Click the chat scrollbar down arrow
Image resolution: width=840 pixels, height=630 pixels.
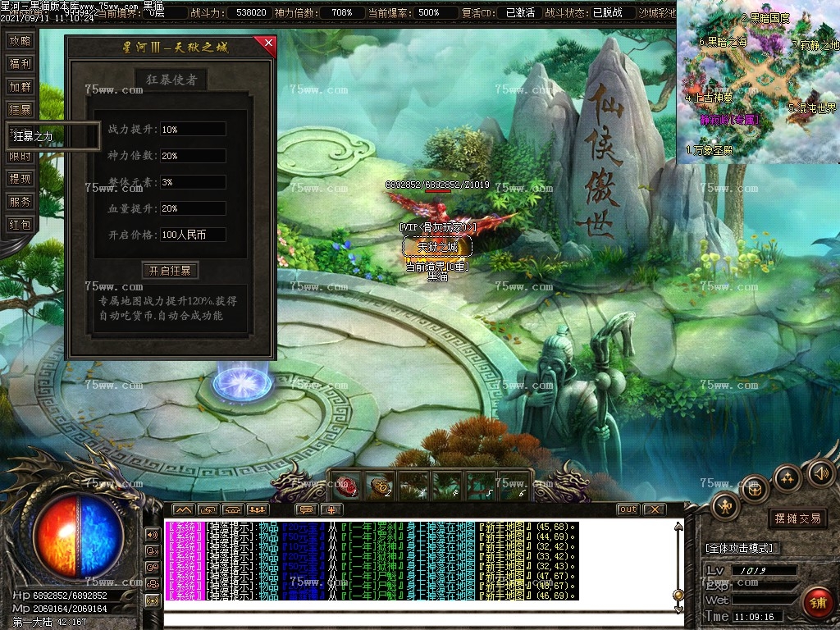(678, 609)
